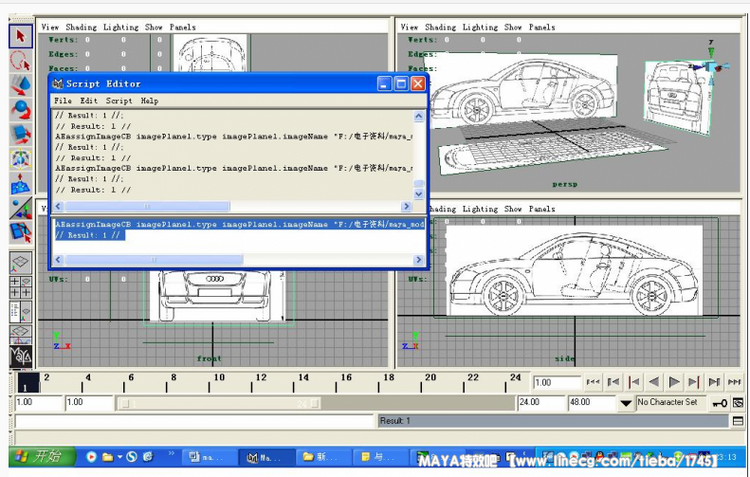Choose the Soft Modification tool
The width and height of the screenshot is (750, 477).
click(21, 184)
